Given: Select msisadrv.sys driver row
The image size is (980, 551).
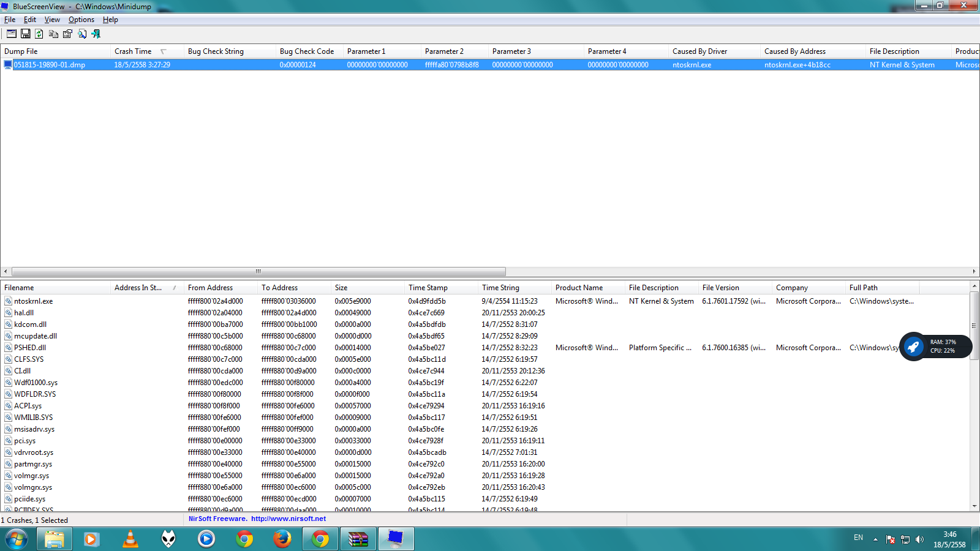Looking at the screenshot, I should [x=34, y=429].
